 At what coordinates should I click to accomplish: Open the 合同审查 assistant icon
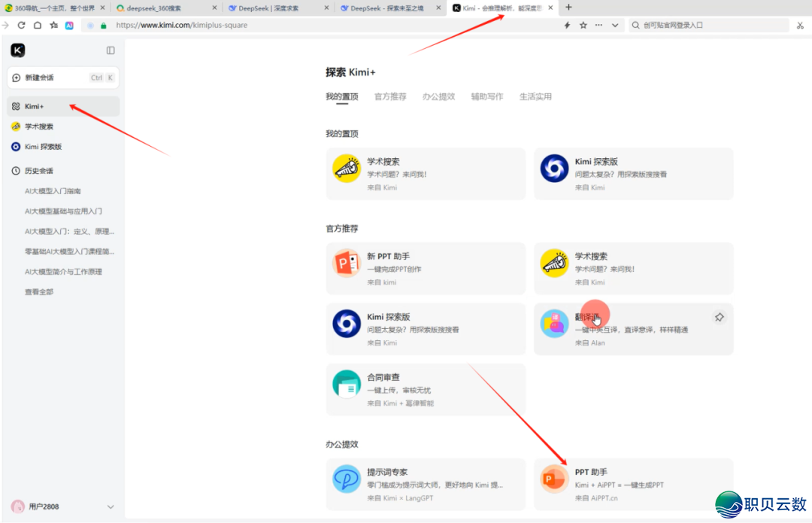pyautogui.click(x=347, y=385)
